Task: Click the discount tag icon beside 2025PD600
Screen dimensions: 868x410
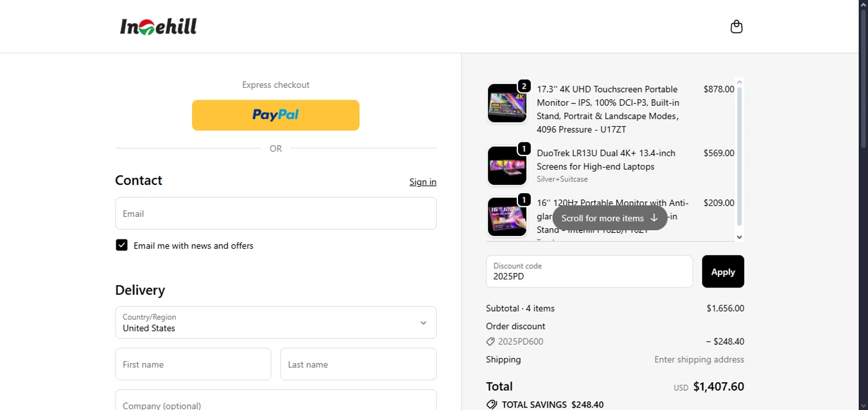Action: [x=491, y=342]
